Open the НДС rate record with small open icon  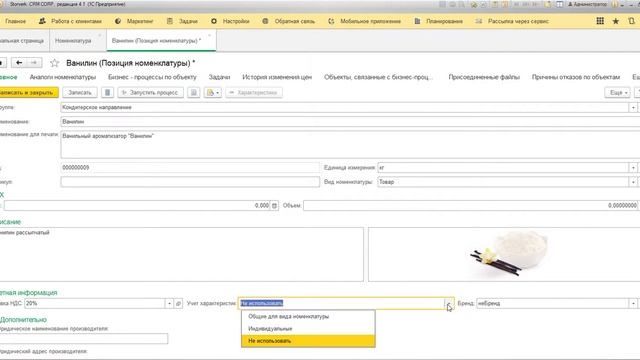(x=178, y=303)
